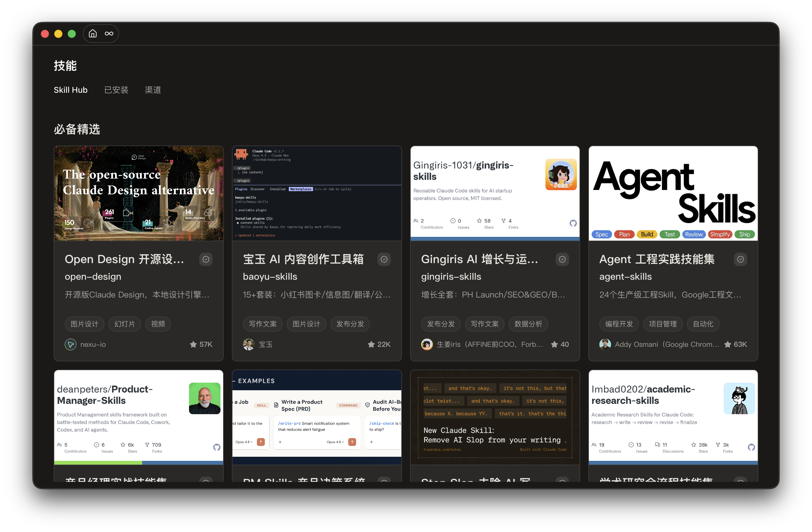Open the 宝玉 AI 内容创作工具箱 title
This screenshot has width=812, height=532.
303,259
